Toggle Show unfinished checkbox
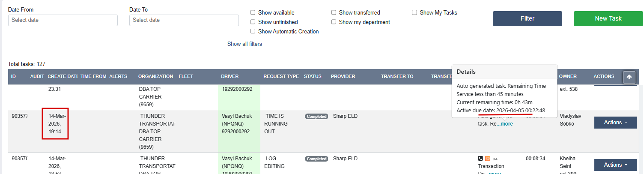The image size is (644, 174). click(x=253, y=22)
